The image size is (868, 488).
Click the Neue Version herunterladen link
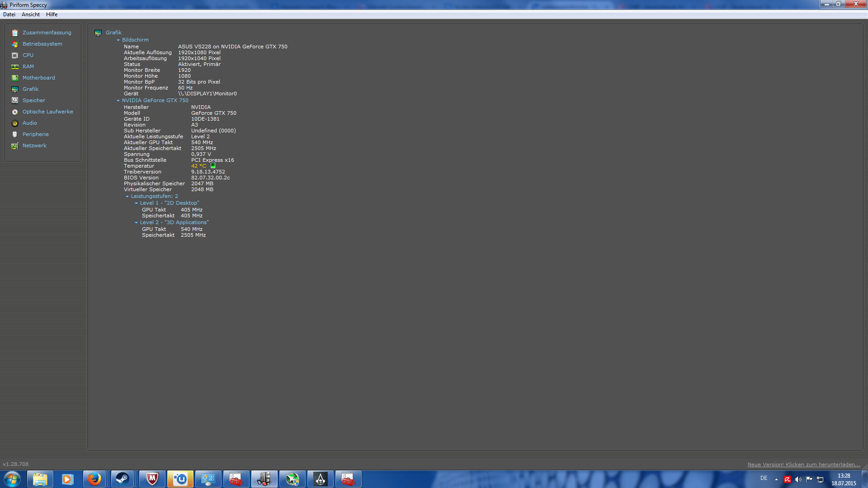pos(803,465)
